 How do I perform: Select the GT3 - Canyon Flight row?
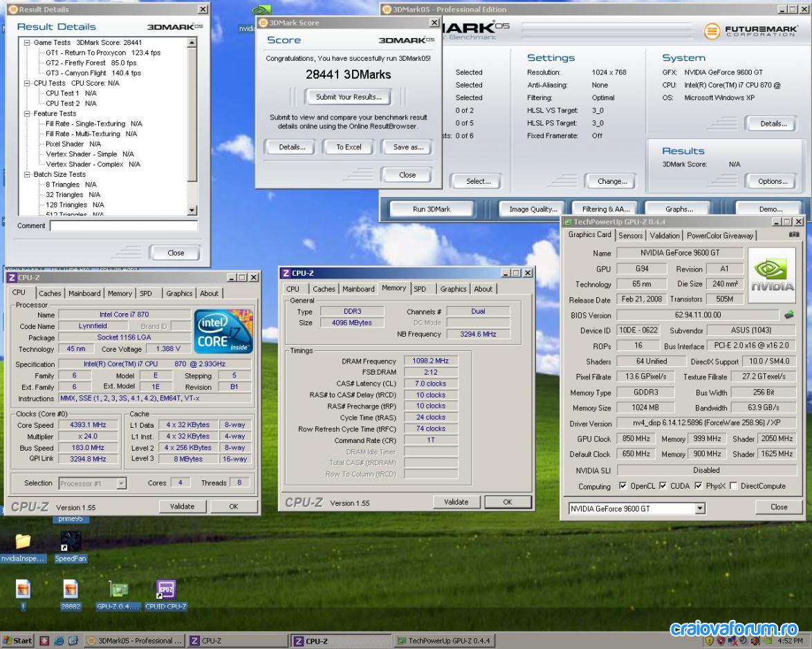[x=93, y=73]
